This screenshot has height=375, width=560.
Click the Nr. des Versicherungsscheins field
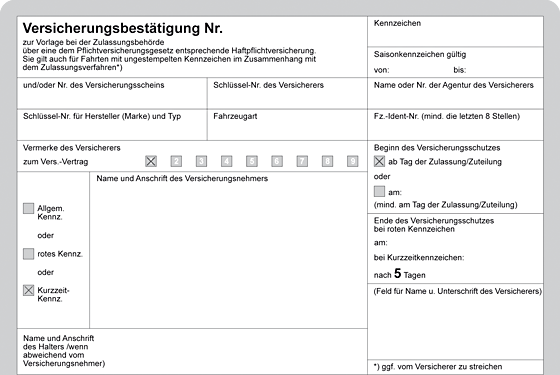tap(112, 93)
